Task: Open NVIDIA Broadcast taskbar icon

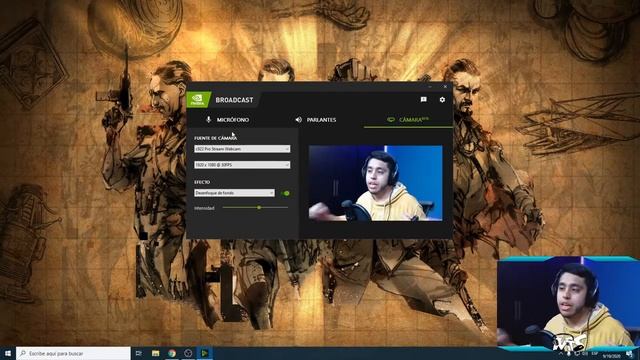Action: pos(204,353)
